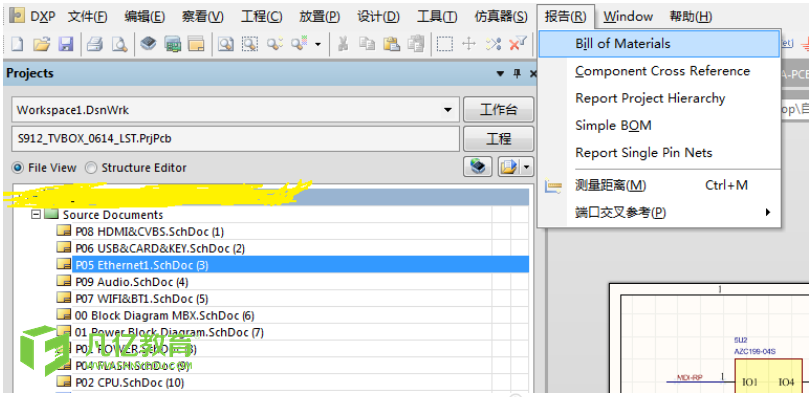Screen dimensions: 809x397
Task: Open the 设计(D) menu
Action: [x=378, y=17]
